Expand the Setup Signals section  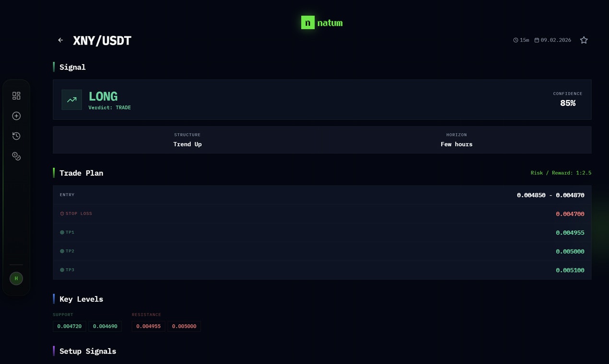pos(88,351)
